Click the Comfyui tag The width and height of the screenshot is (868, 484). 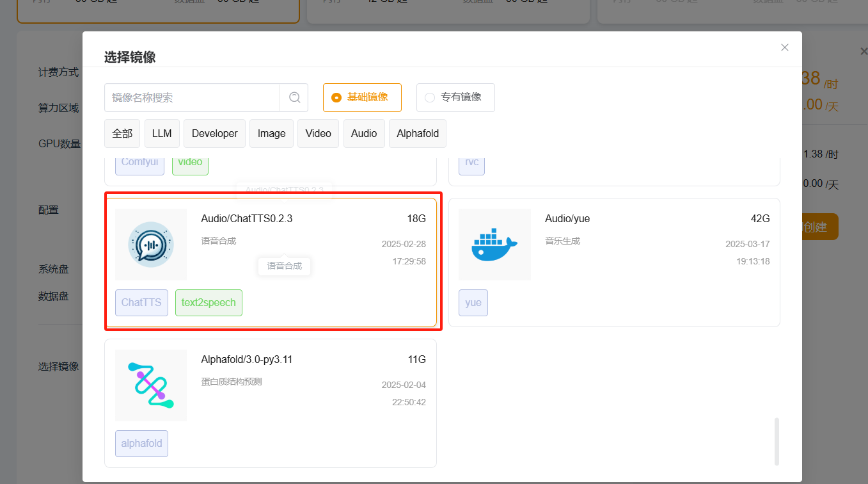139,165
